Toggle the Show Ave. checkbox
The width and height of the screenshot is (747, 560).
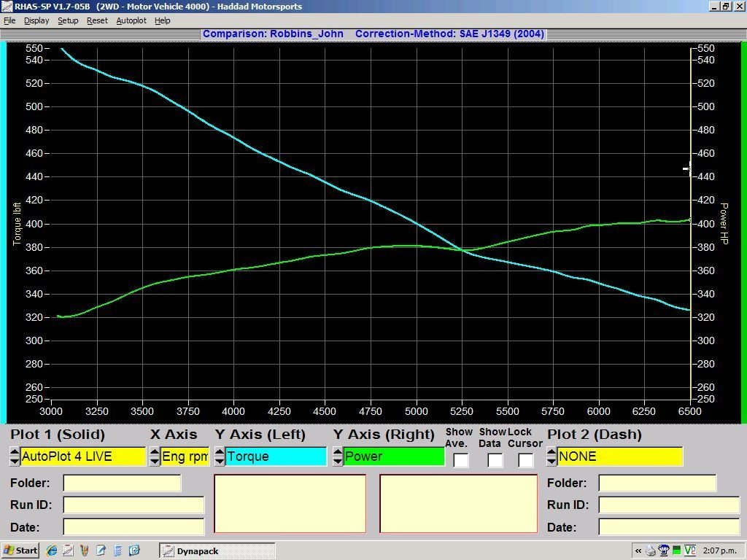point(461,461)
